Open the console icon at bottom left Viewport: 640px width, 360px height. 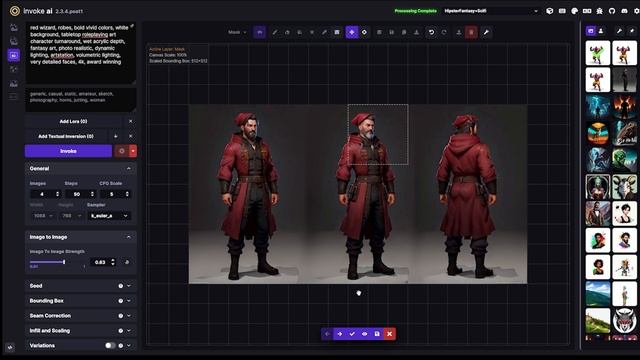click(x=10, y=347)
